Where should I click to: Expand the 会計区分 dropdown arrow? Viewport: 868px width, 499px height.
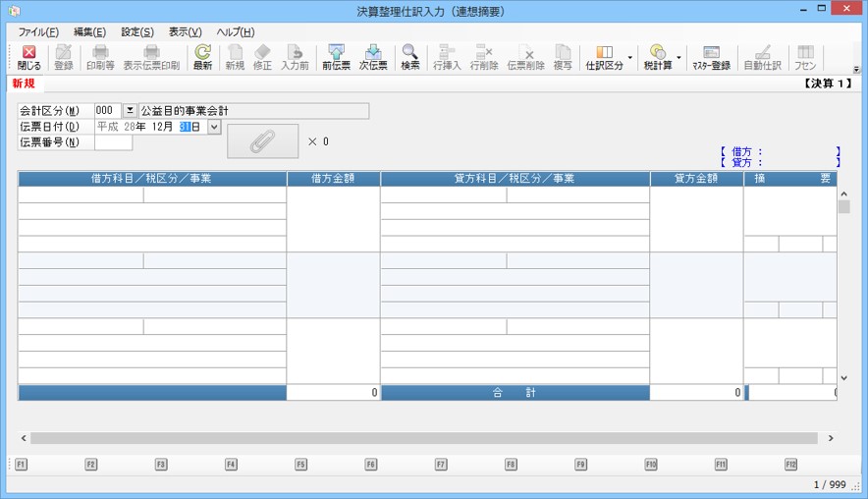130,111
